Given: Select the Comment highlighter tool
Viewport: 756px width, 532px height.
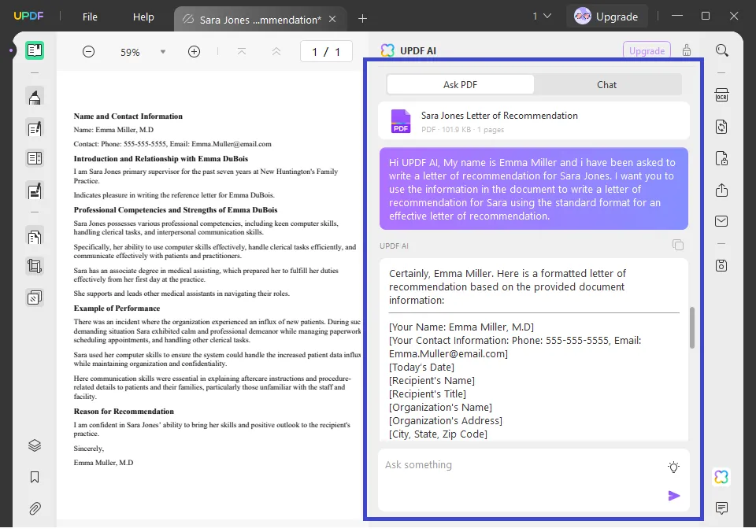Looking at the screenshot, I should tap(35, 97).
